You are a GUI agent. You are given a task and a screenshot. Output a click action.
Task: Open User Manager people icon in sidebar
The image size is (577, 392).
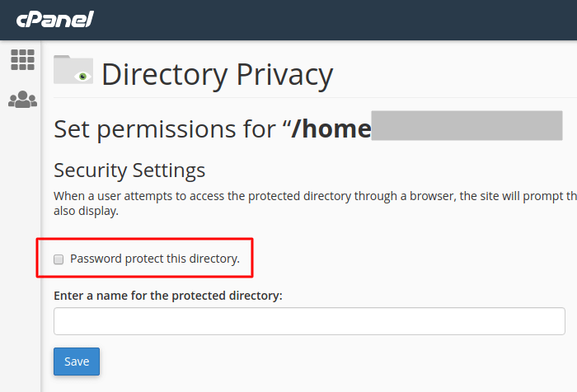(x=22, y=100)
